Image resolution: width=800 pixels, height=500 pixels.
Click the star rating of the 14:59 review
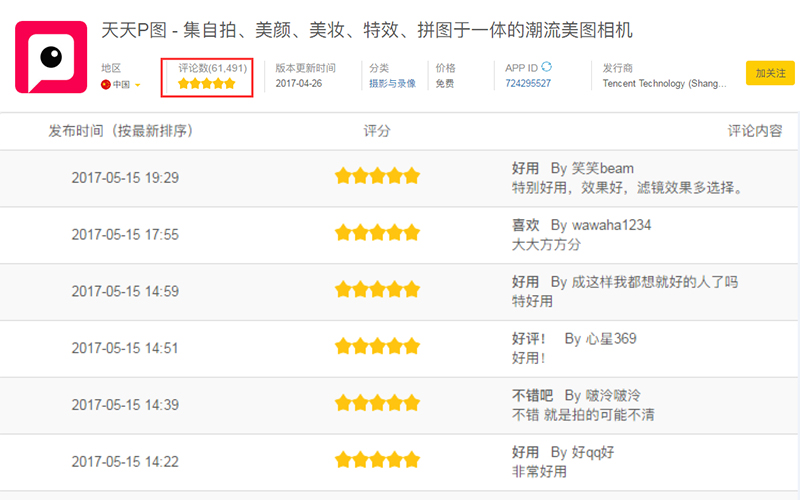tap(377, 290)
